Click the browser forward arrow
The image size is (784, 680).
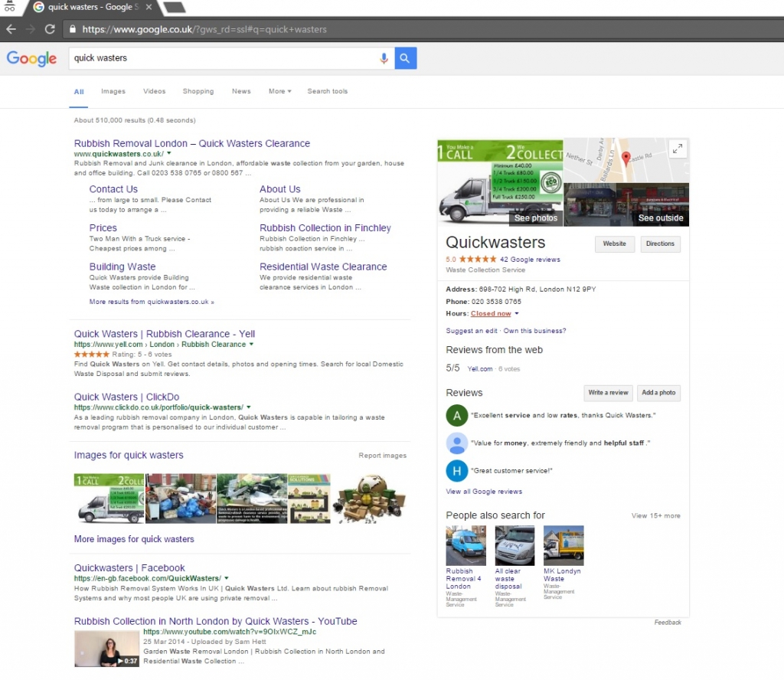pos(31,29)
